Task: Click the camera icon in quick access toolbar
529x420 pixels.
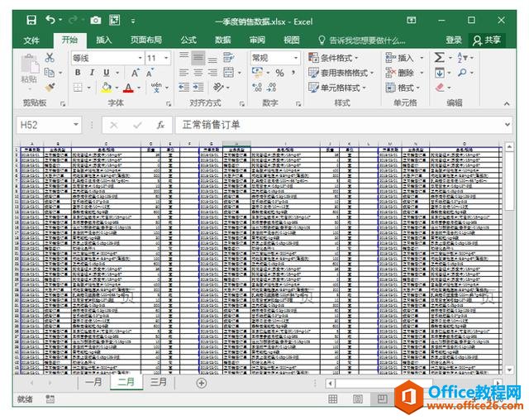Action: (x=96, y=21)
